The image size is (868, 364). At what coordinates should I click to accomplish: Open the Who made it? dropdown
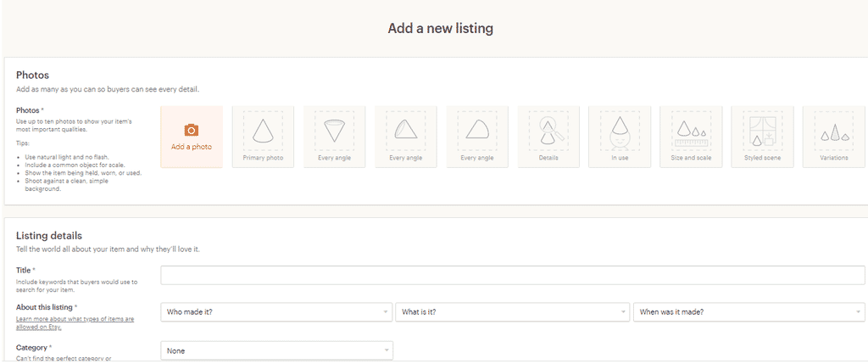[x=276, y=312]
